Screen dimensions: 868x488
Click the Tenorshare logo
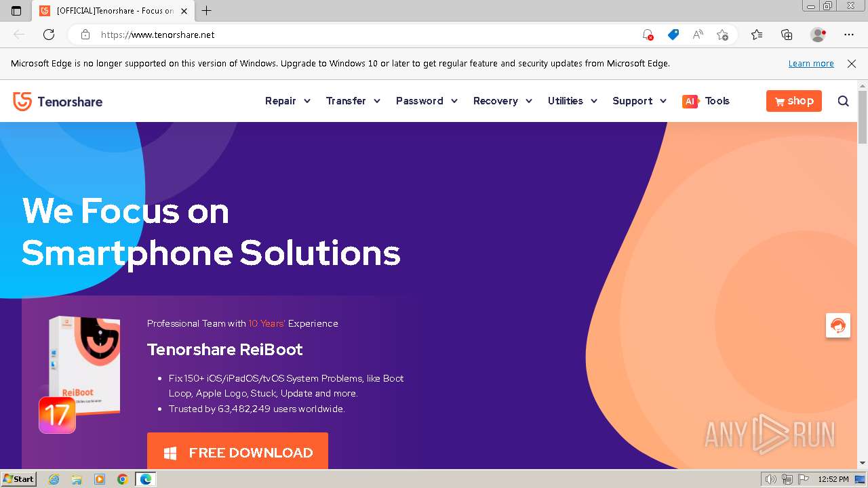click(x=58, y=102)
